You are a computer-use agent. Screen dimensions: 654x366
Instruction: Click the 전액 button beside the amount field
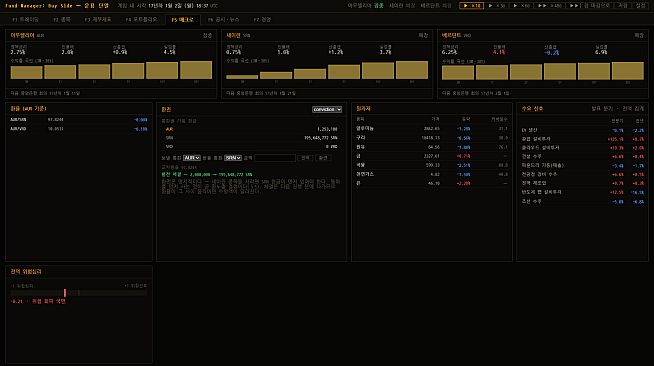click(x=305, y=158)
